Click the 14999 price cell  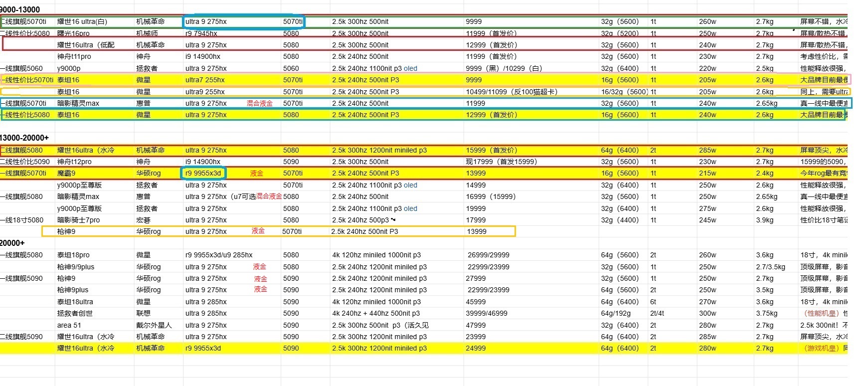click(x=476, y=185)
